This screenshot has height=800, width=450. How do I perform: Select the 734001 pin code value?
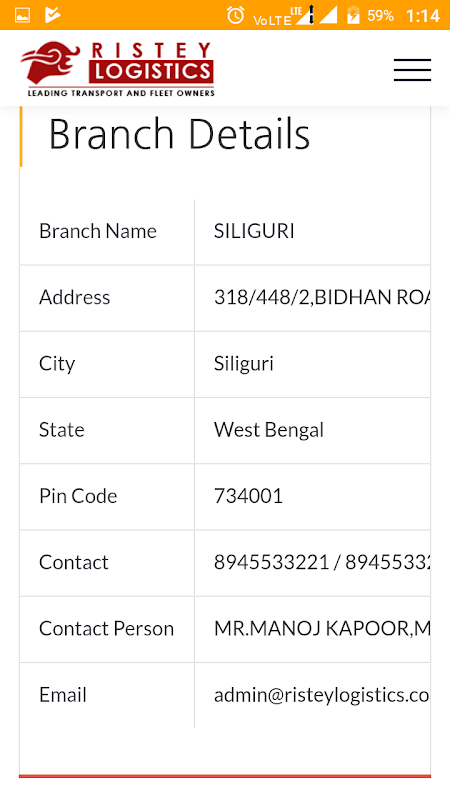(x=248, y=496)
